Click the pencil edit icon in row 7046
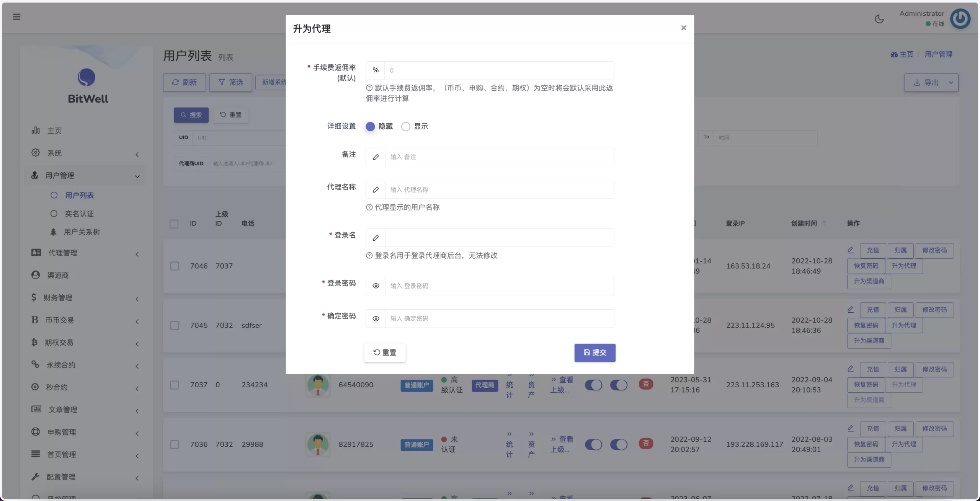This screenshot has height=501, width=980. (850, 250)
